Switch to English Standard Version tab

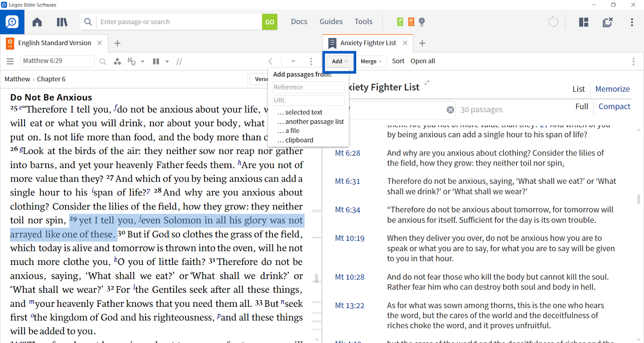click(x=54, y=43)
